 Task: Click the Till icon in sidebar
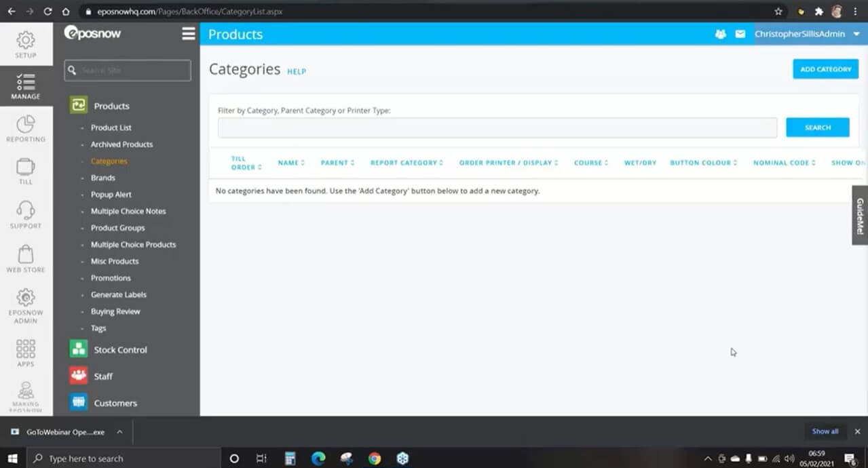point(26,170)
